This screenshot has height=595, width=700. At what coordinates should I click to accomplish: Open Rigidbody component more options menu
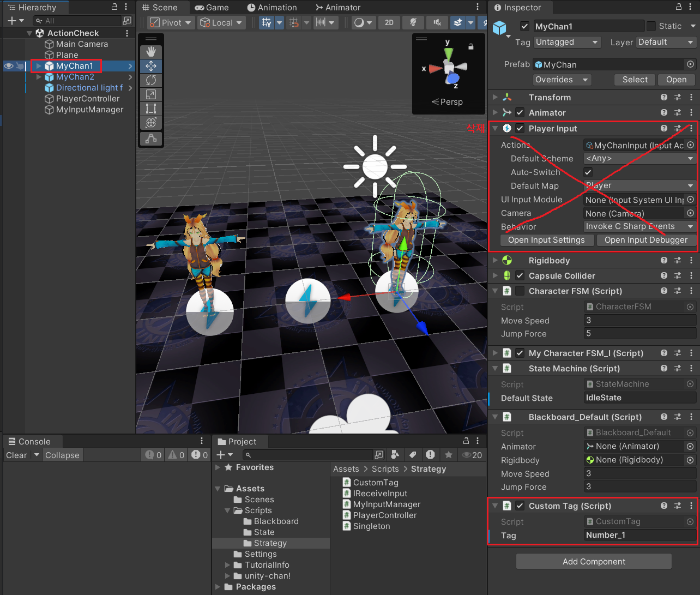(691, 260)
